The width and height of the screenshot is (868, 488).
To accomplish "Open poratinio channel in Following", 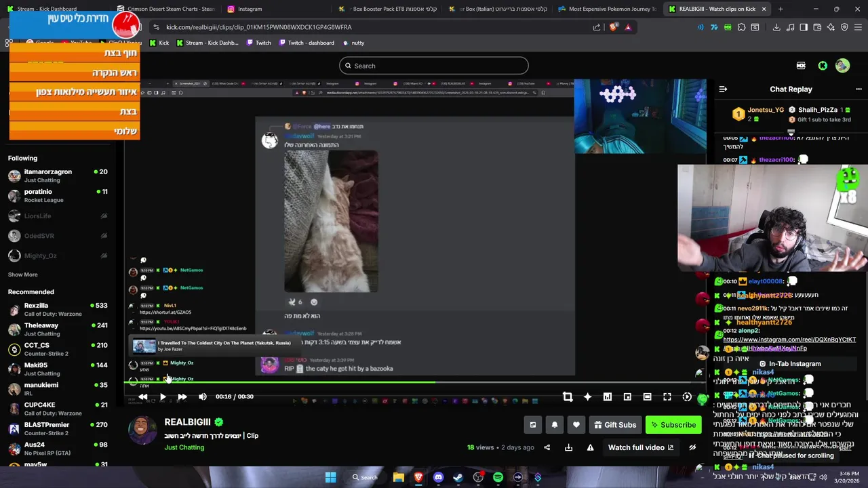I will [58, 195].
